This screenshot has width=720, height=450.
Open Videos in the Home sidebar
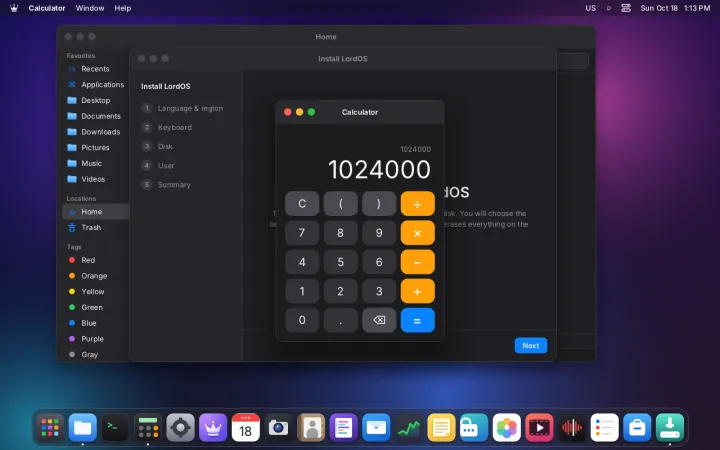click(x=95, y=179)
